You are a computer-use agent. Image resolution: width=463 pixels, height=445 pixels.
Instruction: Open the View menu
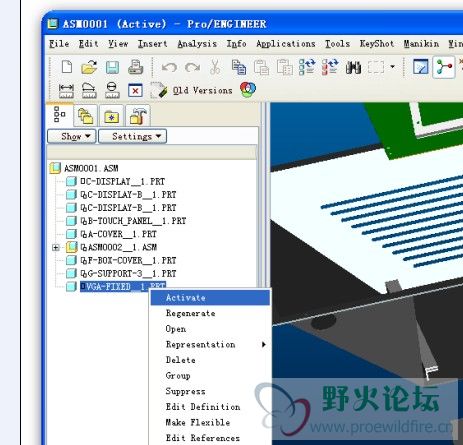[x=118, y=44]
